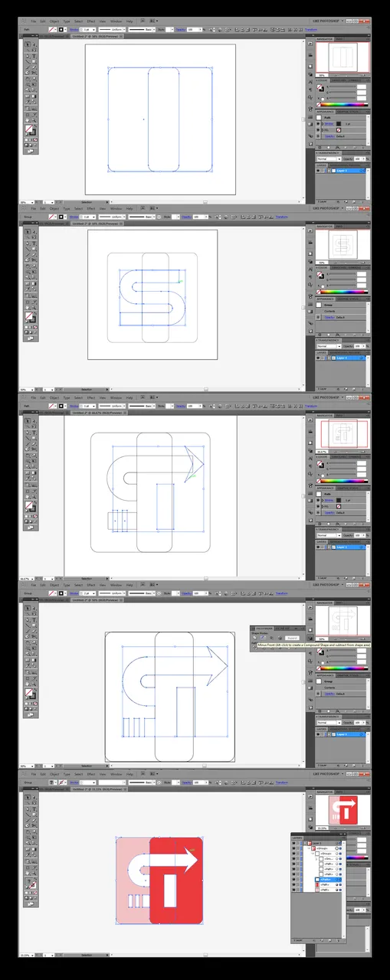This screenshot has height=980, width=390.
Task: Open the LIKE PHOTOSHOP workspace switcher in the rounded-rectangles window
Action: coord(327,21)
